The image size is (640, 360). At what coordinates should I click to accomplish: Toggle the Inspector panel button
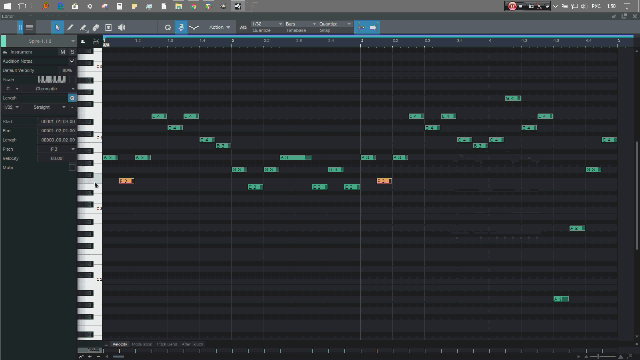[x=20, y=27]
